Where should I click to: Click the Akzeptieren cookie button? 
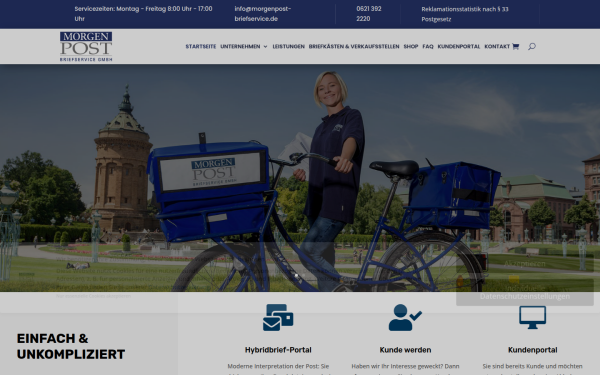click(525, 264)
